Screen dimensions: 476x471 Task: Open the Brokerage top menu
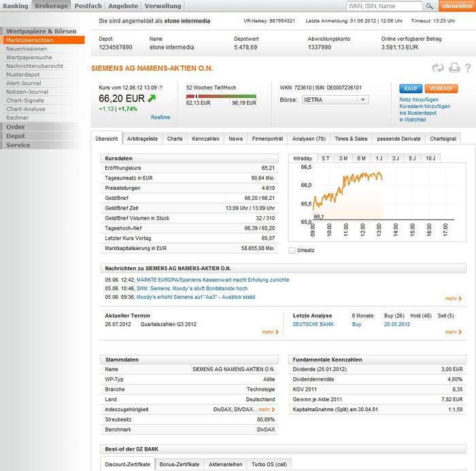[51, 5]
